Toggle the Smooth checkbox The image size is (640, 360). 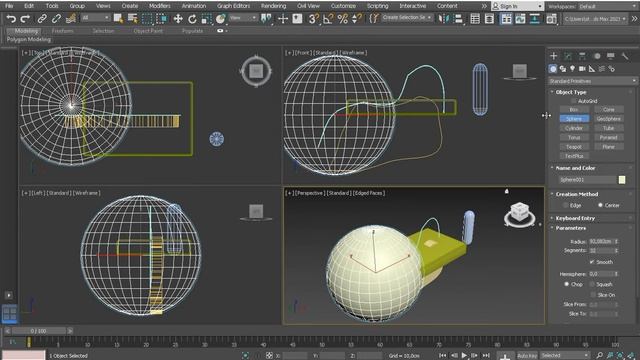click(592, 262)
